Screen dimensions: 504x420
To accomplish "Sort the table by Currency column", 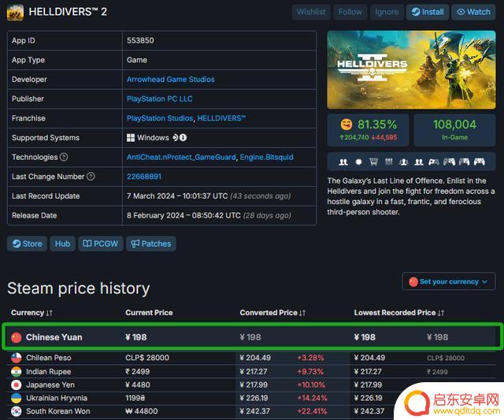I will pyautogui.click(x=31, y=313).
